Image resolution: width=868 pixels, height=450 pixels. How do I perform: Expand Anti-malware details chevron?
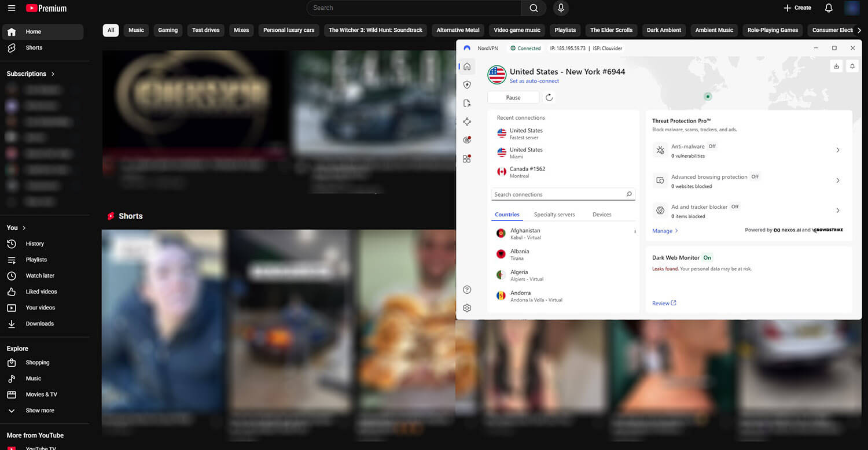click(x=838, y=150)
